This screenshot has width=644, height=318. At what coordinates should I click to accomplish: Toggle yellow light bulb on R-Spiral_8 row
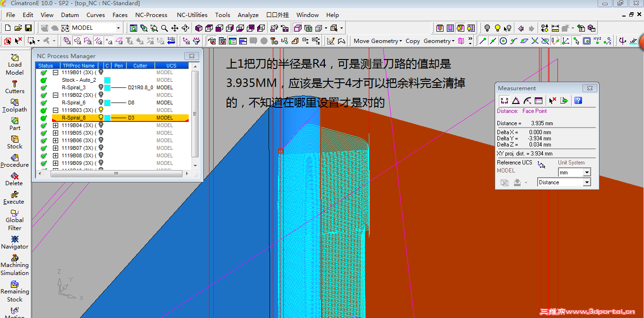click(x=101, y=118)
